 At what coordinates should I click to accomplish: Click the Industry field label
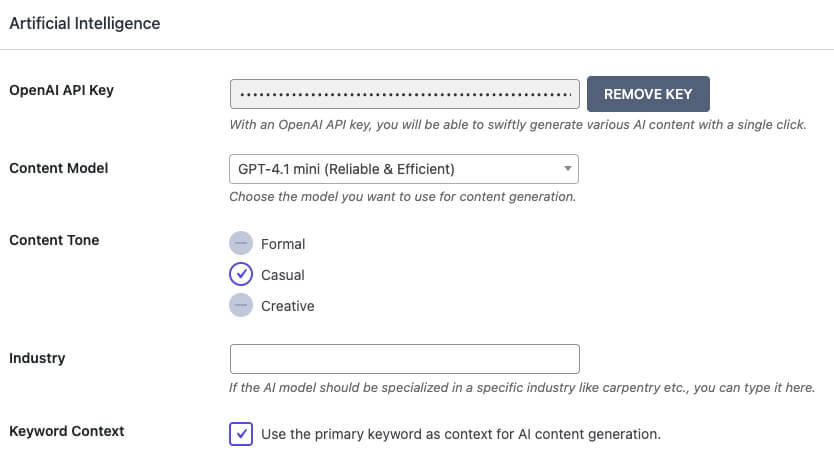pos(37,358)
